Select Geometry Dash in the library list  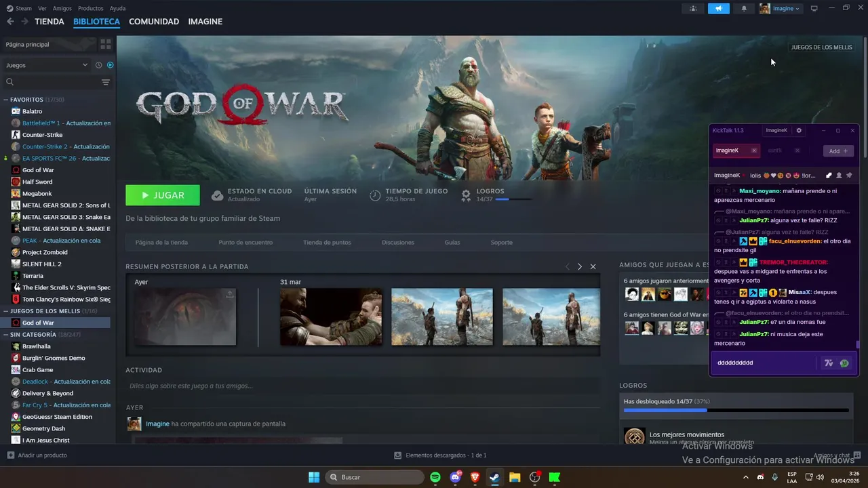click(43, 428)
